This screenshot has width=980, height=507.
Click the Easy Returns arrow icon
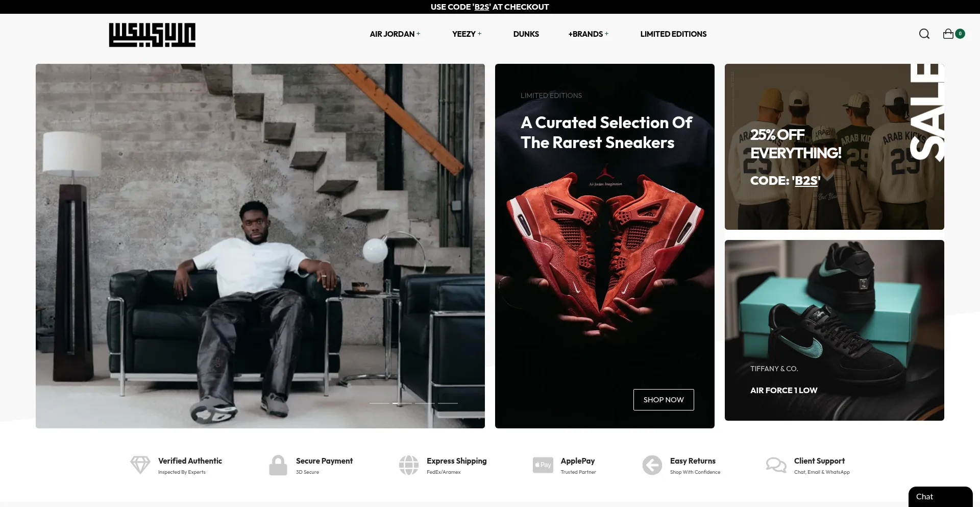pyautogui.click(x=652, y=465)
